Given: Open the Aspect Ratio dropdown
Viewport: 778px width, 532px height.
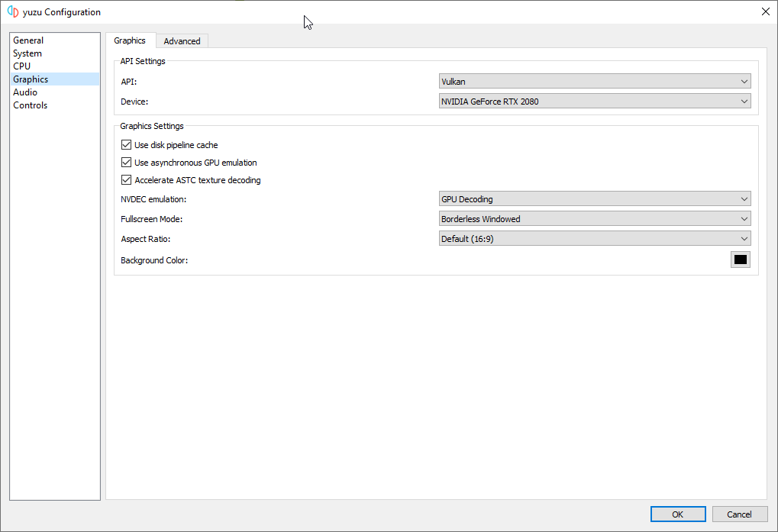Looking at the screenshot, I should click(x=594, y=239).
